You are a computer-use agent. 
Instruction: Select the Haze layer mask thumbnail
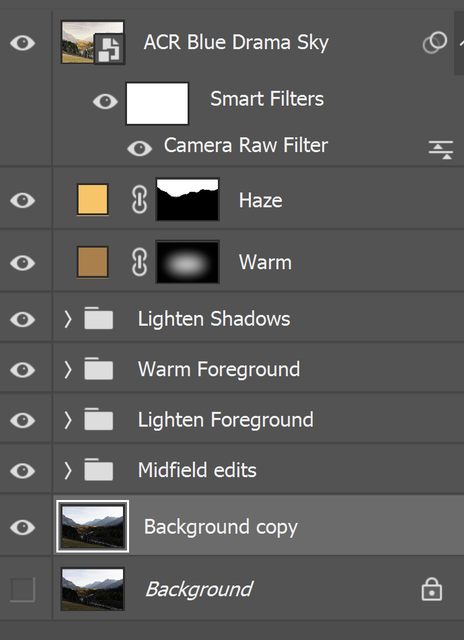(x=187, y=200)
